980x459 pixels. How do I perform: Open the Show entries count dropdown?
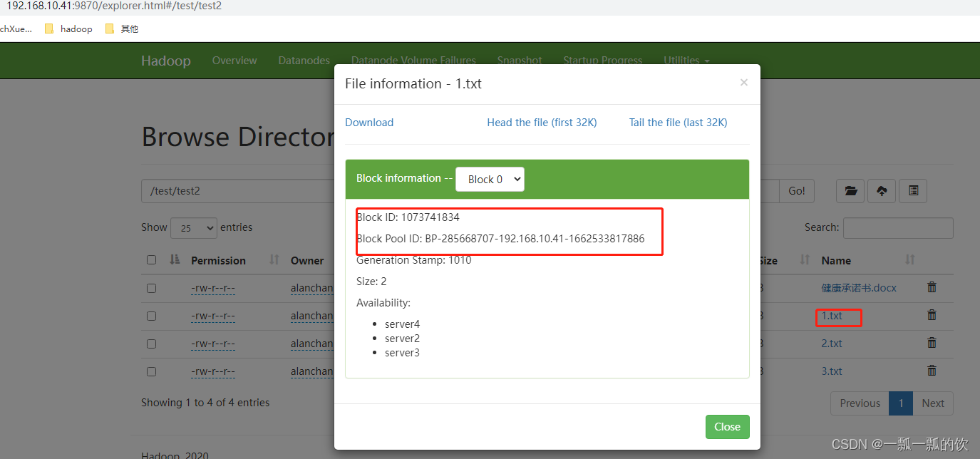[194, 228]
